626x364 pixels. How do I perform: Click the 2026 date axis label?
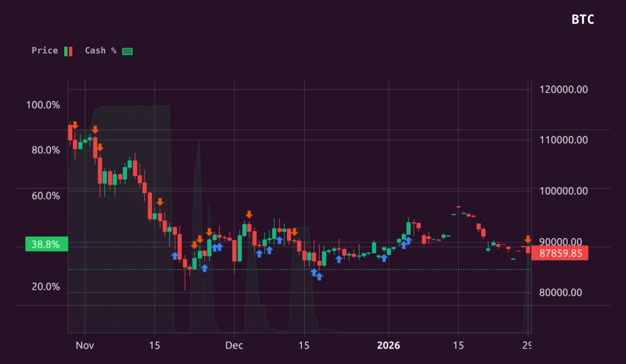click(389, 344)
